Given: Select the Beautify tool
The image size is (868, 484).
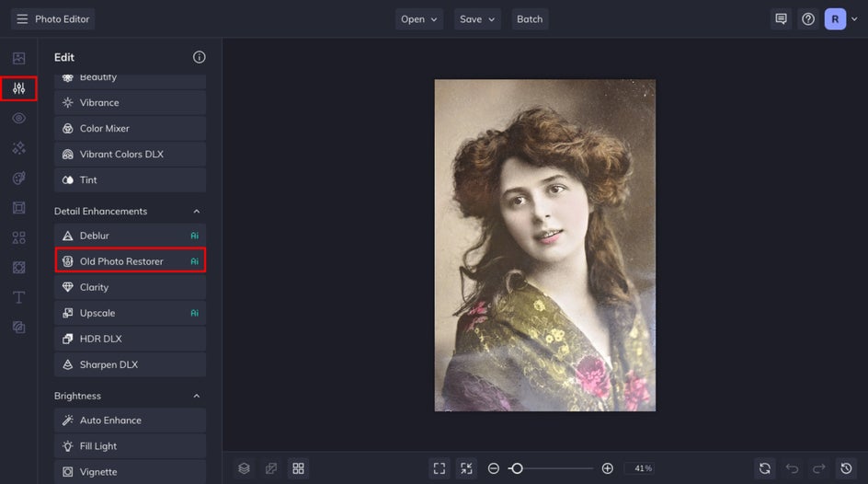Looking at the screenshot, I should (130, 81).
